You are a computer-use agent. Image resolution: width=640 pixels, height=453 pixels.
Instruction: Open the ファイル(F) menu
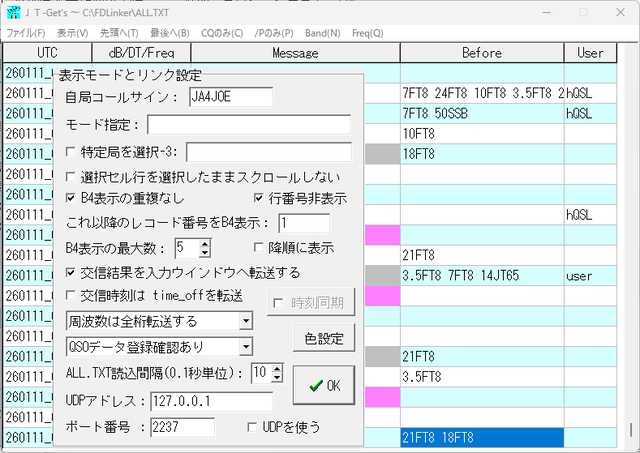coord(26,33)
